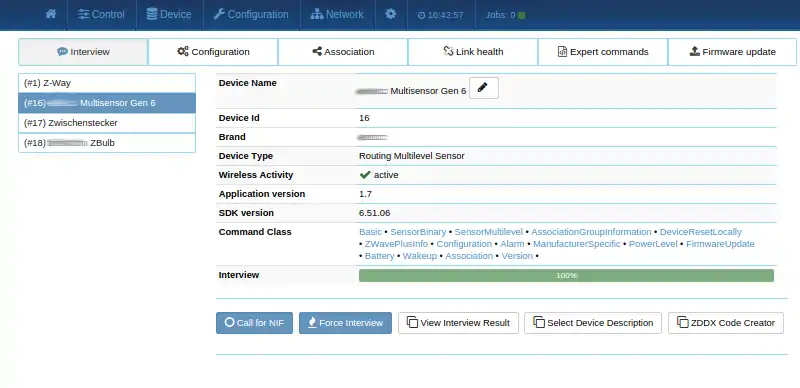The width and height of the screenshot is (800, 388).
Task: Click the Call for NIF button
Action: point(255,323)
